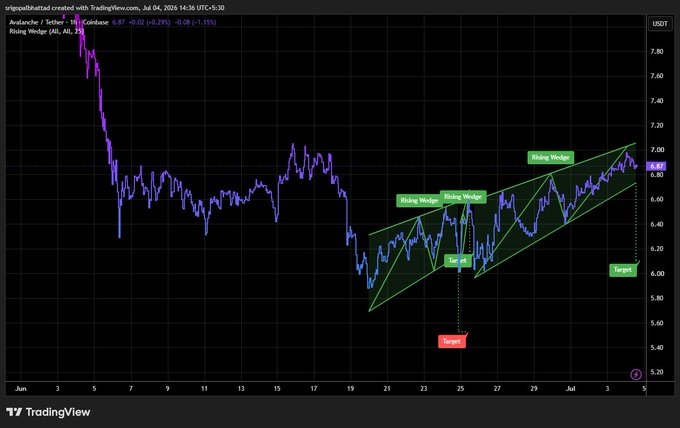
Task: Select the red Target label
Action: pos(452,341)
